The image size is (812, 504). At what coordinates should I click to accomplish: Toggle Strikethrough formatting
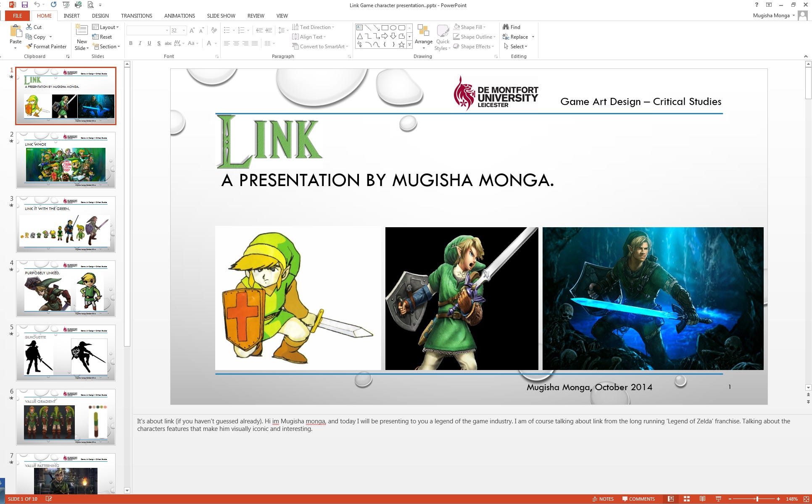[168, 43]
